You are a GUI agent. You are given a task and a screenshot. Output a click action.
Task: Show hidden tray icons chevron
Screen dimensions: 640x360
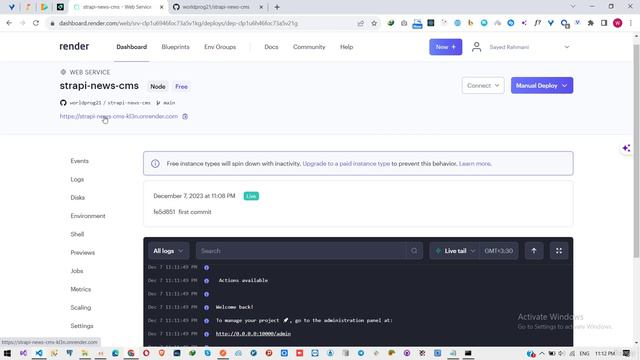(541, 353)
